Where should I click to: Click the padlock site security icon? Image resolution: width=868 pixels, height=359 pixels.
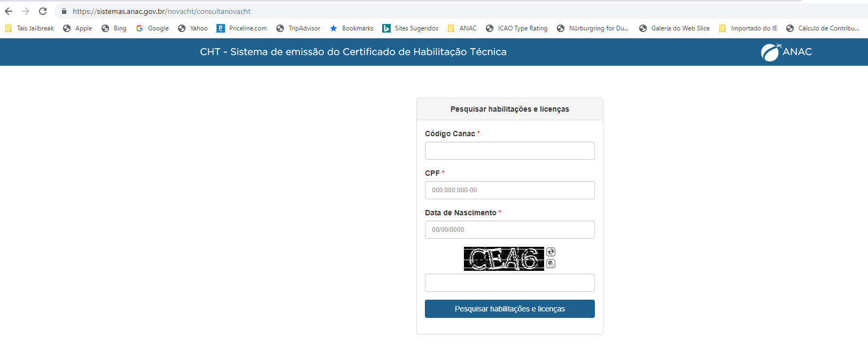pos(64,11)
